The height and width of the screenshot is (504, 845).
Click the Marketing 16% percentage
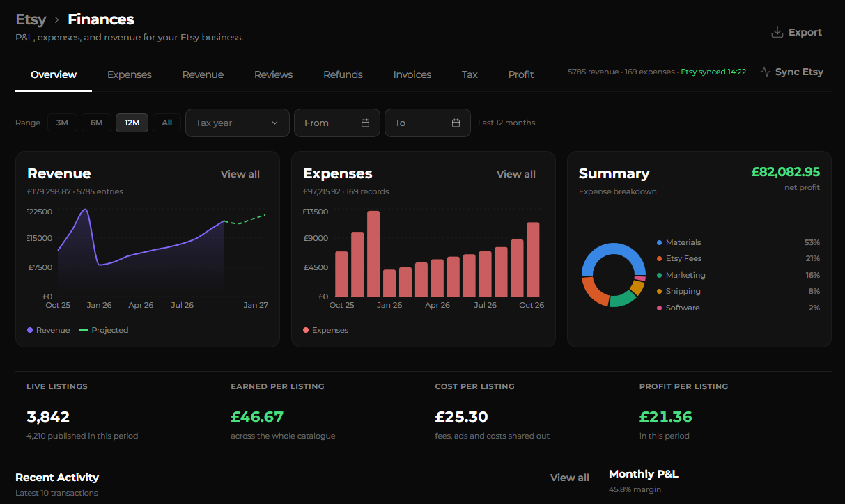812,275
